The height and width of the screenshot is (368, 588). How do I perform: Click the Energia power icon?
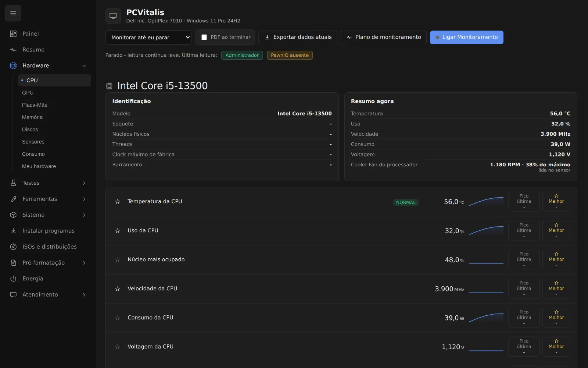(13, 279)
